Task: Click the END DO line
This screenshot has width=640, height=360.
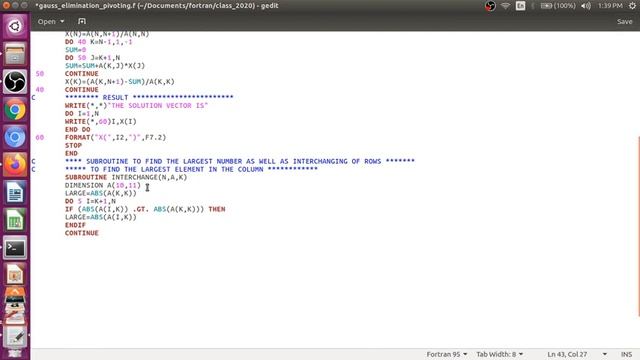Action: (x=78, y=129)
